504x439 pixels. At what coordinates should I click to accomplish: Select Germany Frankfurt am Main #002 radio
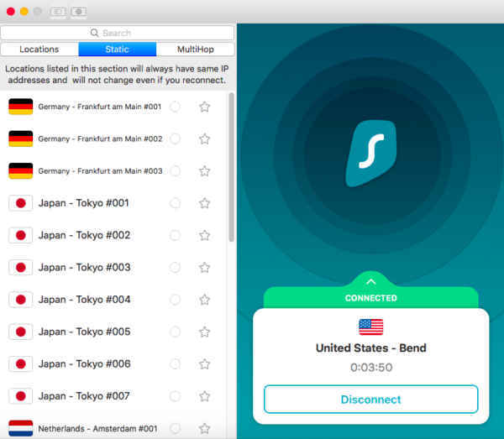point(176,138)
